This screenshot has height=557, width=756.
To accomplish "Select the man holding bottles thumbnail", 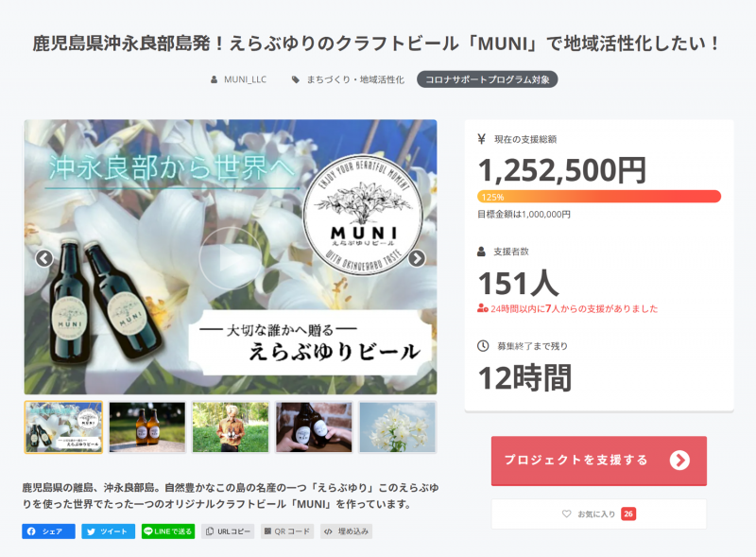I will [x=231, y=427].
